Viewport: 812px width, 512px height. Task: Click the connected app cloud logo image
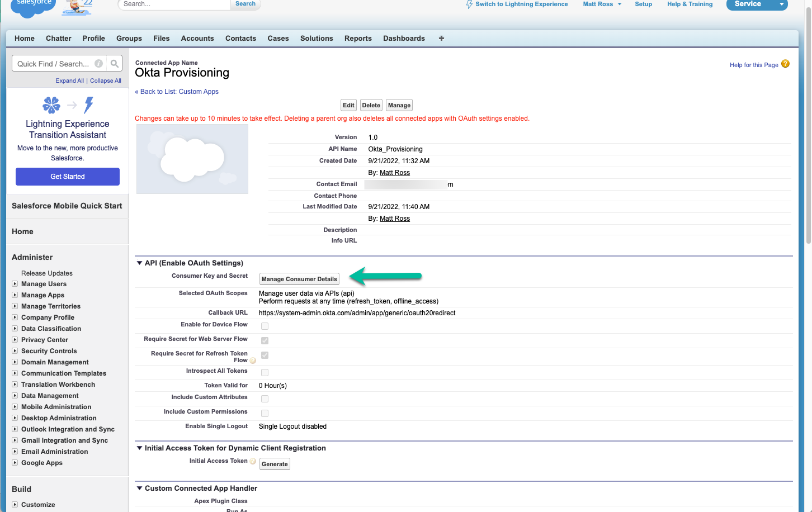point(192,159)
